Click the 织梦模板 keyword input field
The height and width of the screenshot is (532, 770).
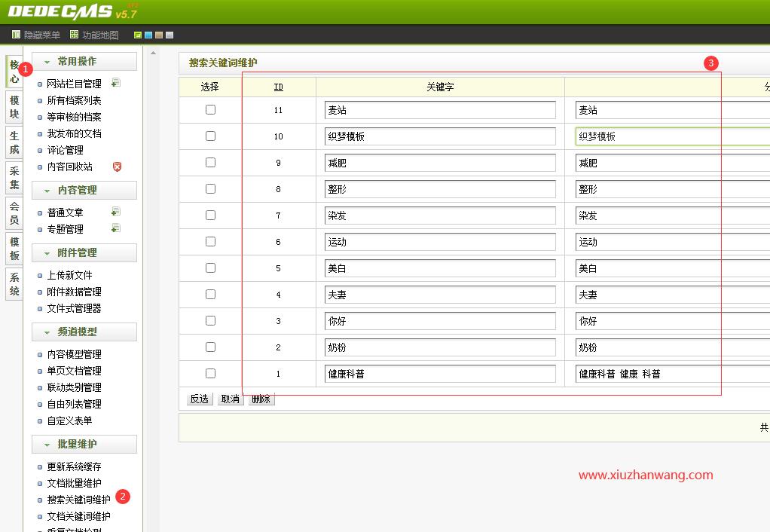click(x=440, y=136)
